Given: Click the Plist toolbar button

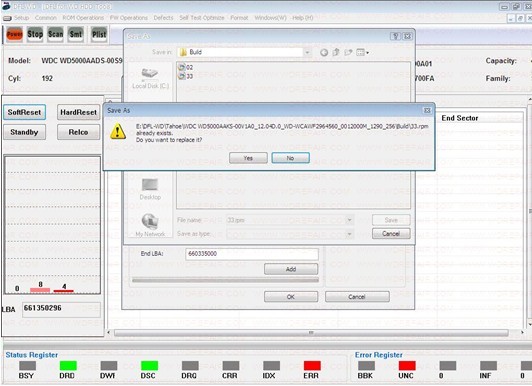Looking at the screenshot, I should point(99,34).
